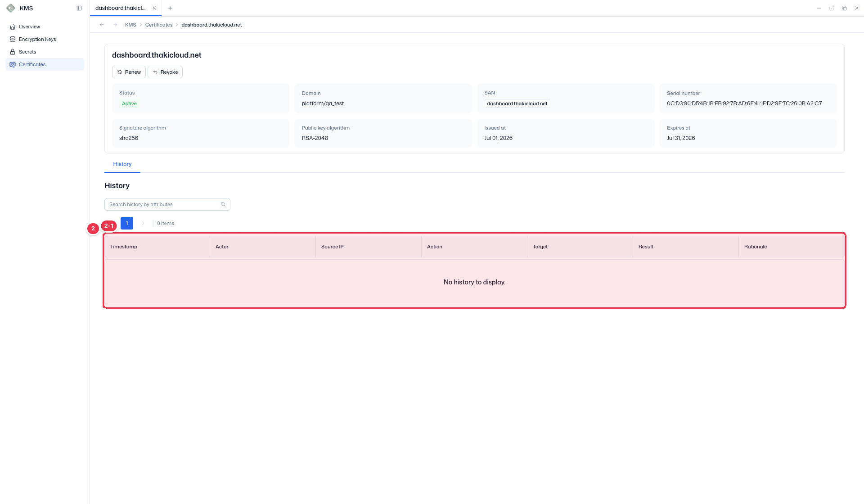
Task: Click the Target column header
Action: point(580,247)
